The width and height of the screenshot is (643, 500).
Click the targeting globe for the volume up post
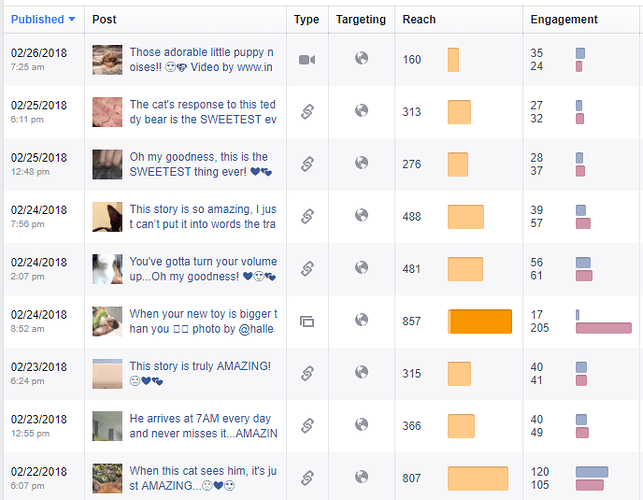[x=361, y=267]
